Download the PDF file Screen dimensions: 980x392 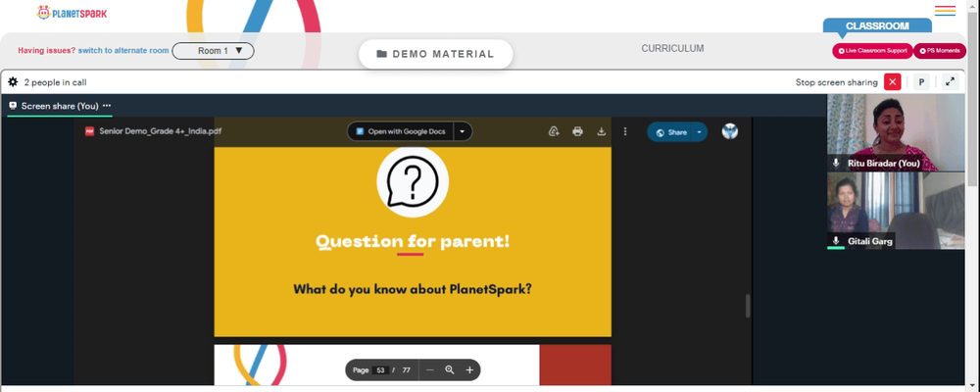point(602,131)
